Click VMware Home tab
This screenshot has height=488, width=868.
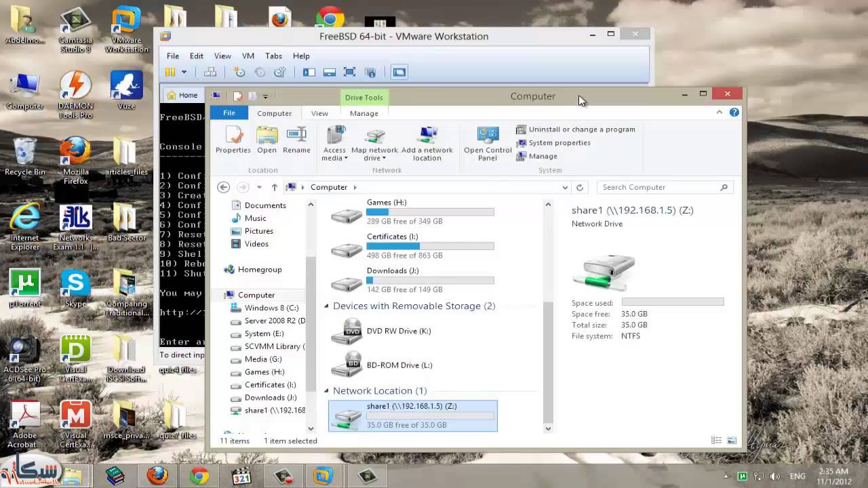coord(182,96)
